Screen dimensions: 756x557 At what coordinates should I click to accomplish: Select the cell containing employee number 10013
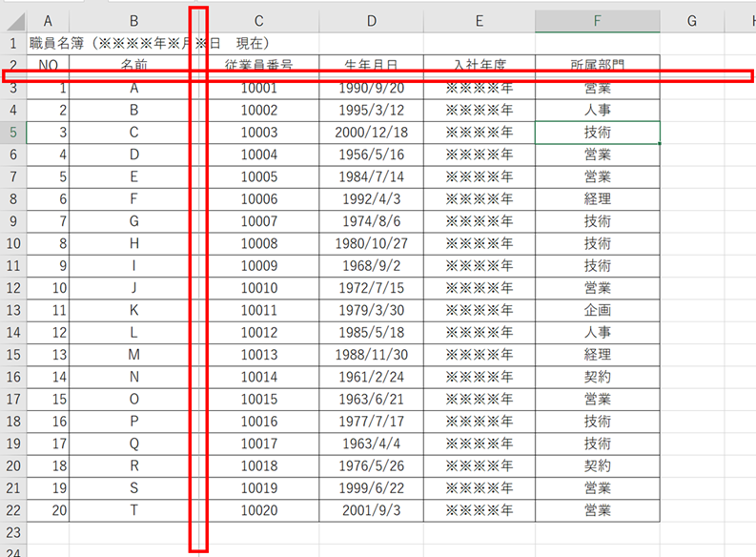click(258, 355)
